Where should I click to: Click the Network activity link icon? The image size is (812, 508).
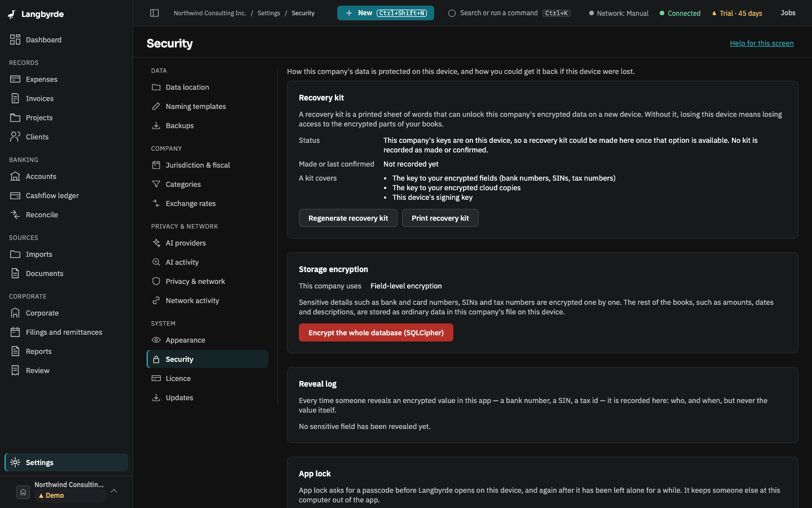pos(156,300)
